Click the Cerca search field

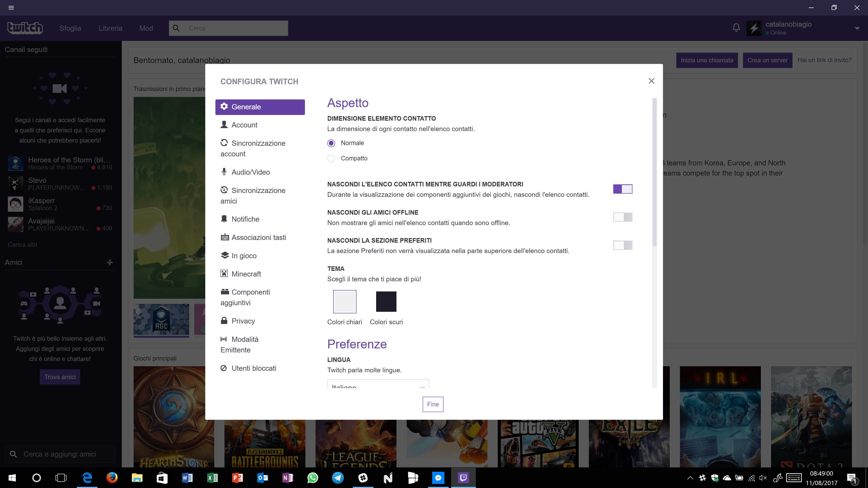[229, 28]
